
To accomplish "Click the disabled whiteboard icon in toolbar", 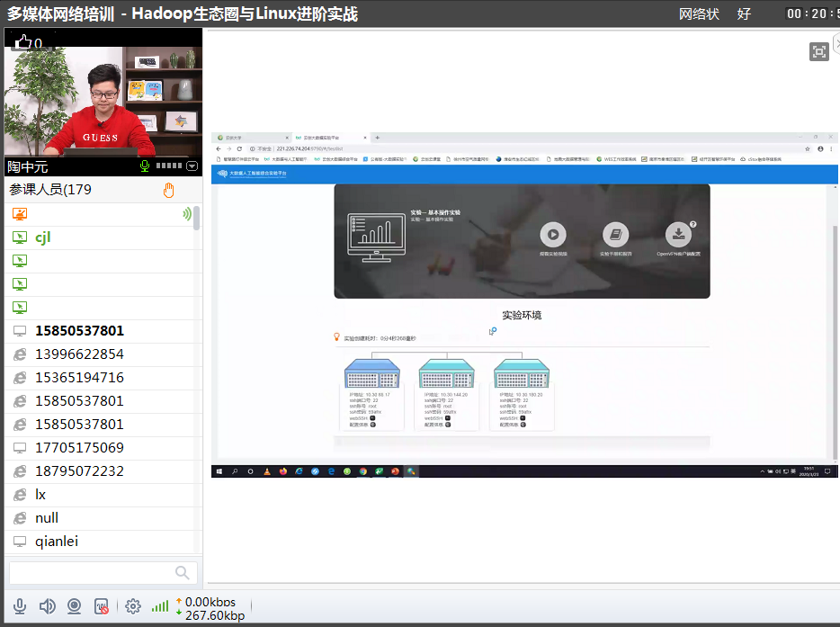I will click(102, 606).
